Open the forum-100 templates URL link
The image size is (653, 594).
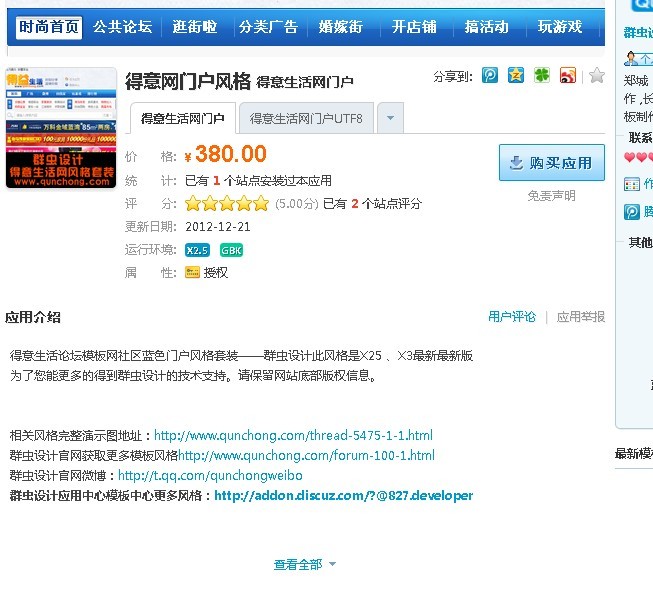point(306,455)
